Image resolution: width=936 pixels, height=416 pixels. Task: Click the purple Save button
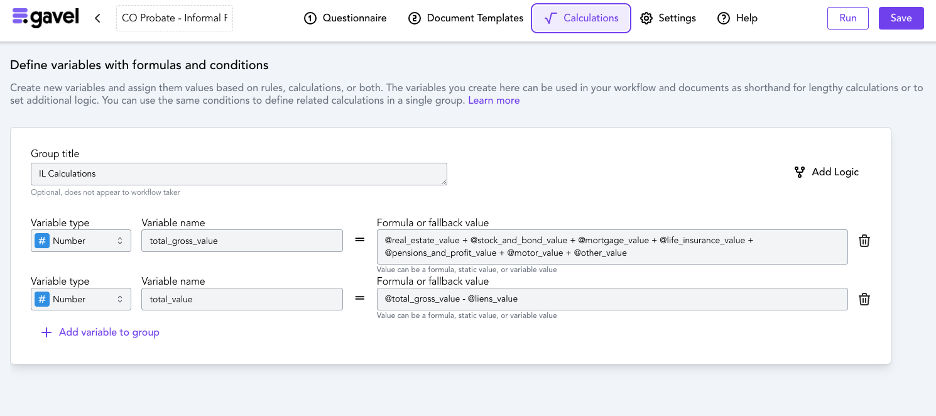pos(901,18)
